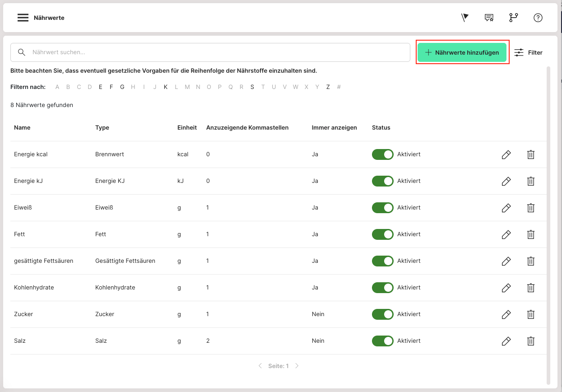Image resolution: width=562 pixels, height=392 pixels.
Task: Filter nutrients by letter E
Action: click(x=101, y=87)
